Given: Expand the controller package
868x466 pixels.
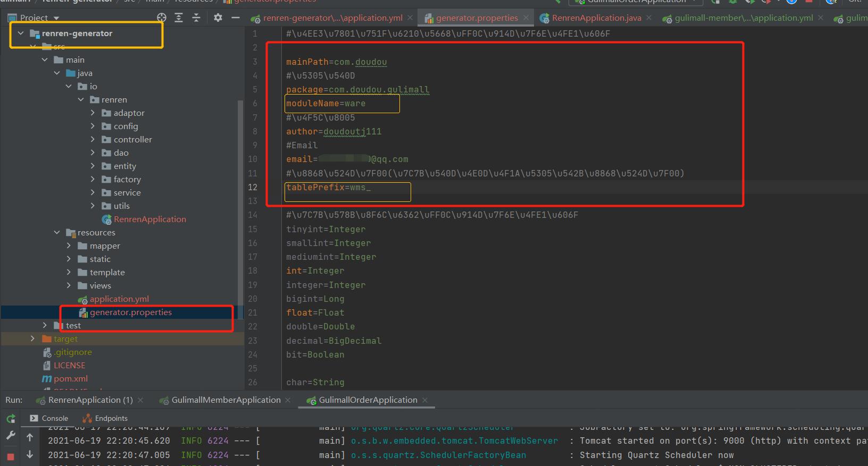Looking at the screenshot, I should [93, 139].
